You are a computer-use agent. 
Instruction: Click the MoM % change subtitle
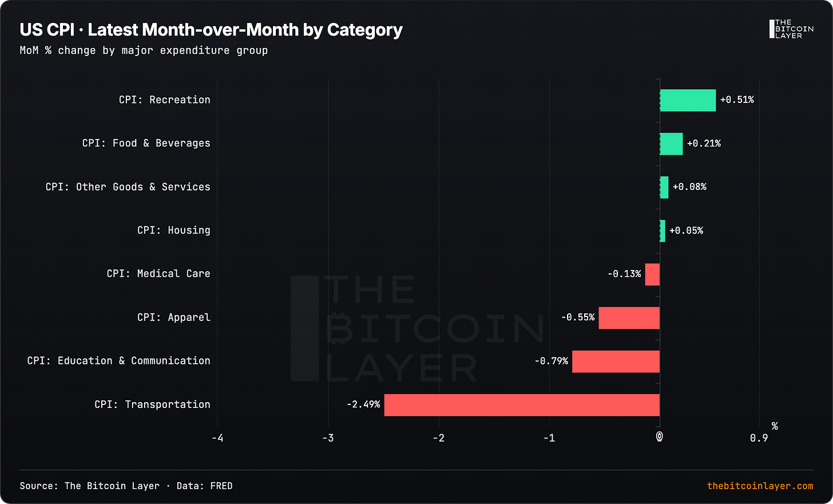(144, 50)
